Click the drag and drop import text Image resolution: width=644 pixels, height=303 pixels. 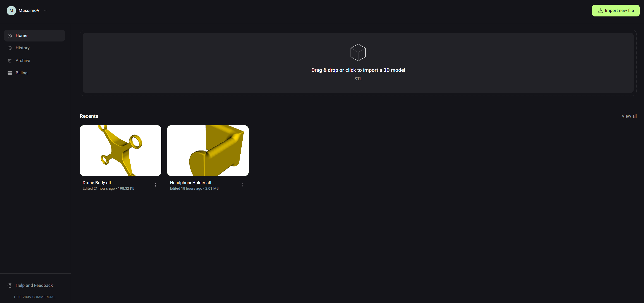click(358, 70)
